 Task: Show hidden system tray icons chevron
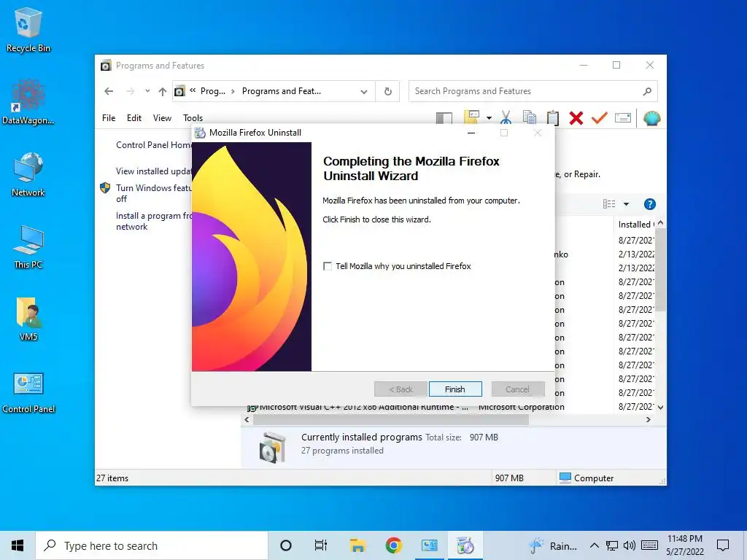coord(594,545)
